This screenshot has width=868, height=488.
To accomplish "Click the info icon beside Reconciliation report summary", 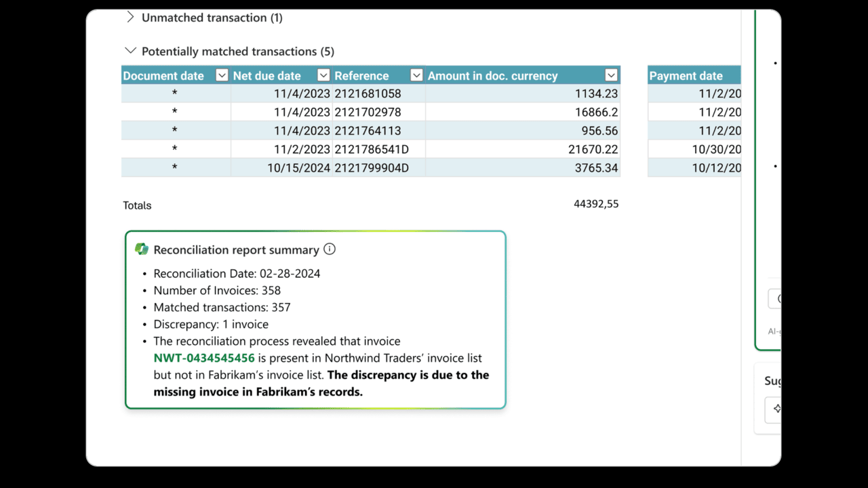I will coord(330,249).
